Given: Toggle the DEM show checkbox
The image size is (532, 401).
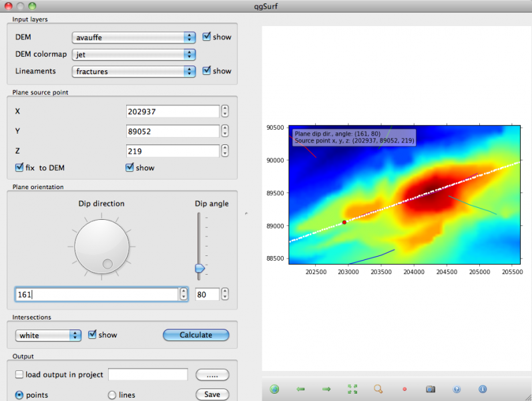Looking at the screenshot, I should click(207, 37).
